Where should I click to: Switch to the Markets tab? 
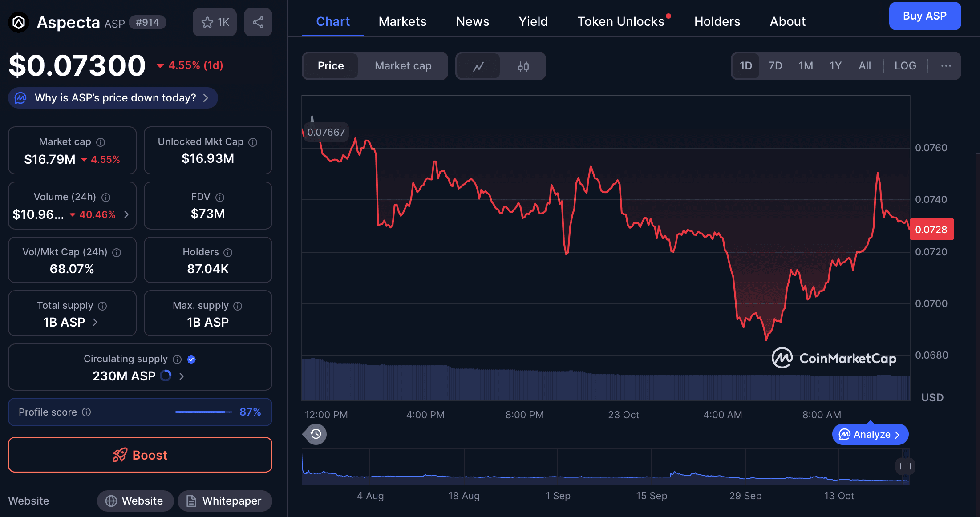pos(402,21)
